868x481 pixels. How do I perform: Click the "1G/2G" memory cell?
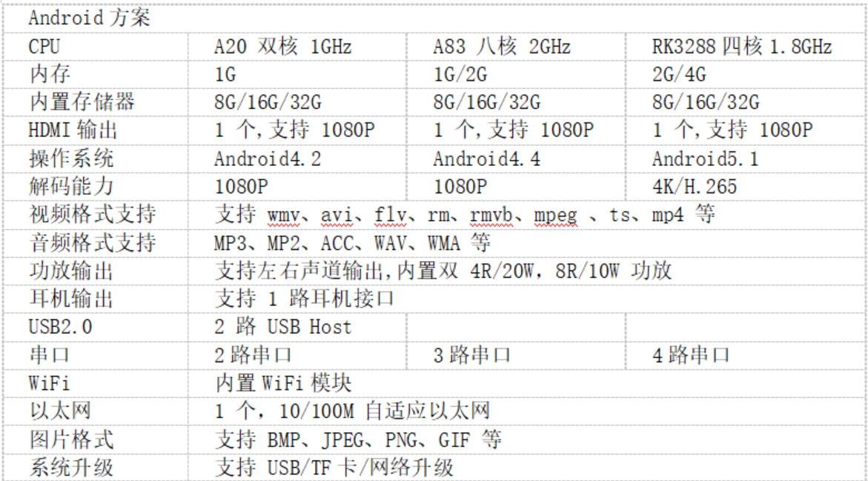click(460, 75)
